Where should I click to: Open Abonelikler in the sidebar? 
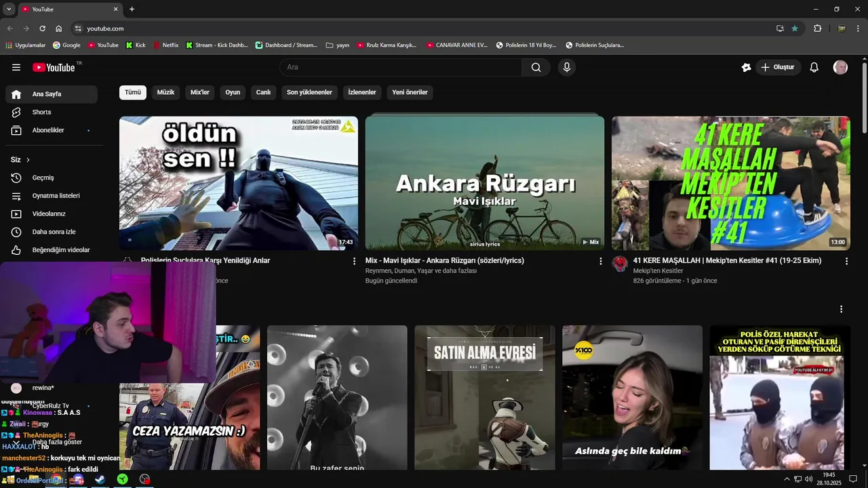tap(52, 130)
